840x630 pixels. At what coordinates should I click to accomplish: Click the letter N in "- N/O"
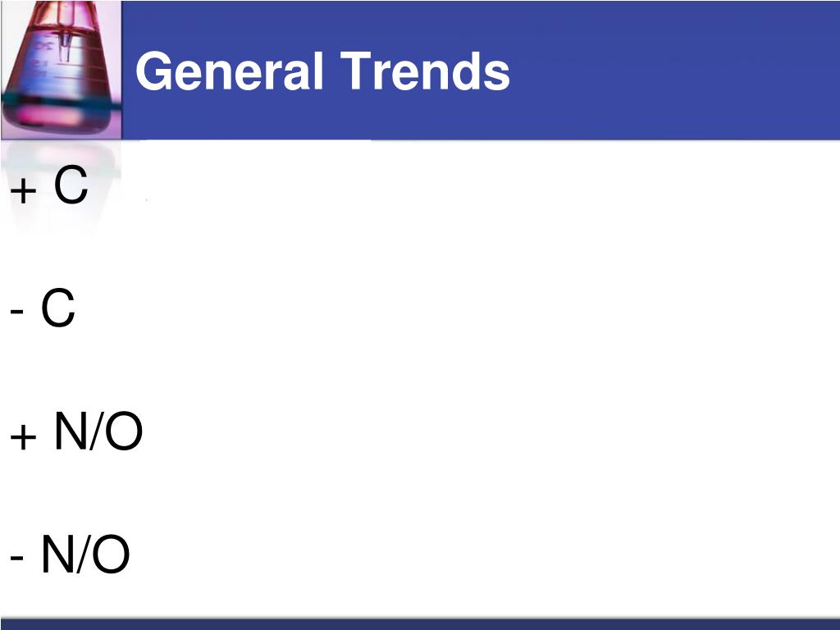click(57, 554)
